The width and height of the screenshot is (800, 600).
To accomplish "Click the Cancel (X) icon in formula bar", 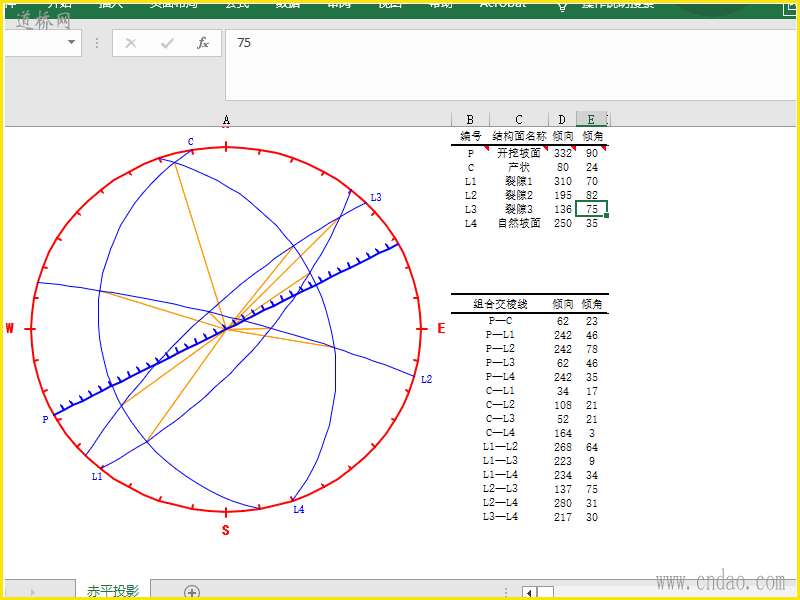I will coord(131,43).
